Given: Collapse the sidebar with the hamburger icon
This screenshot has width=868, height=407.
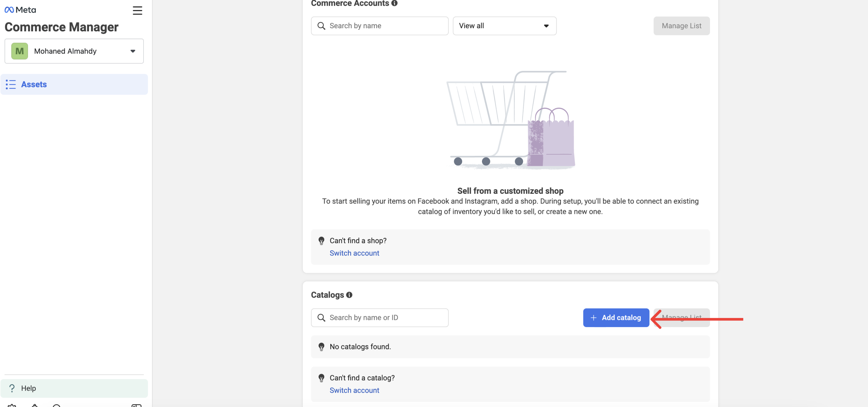Looking at the screenshot, I should coord(137,10).
